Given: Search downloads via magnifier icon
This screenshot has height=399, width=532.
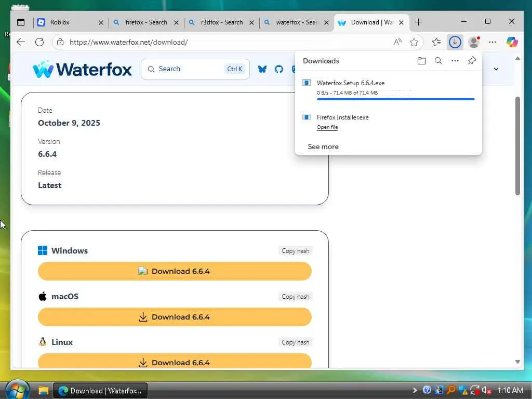Looking at the screenshot, I should click(438, 61).
